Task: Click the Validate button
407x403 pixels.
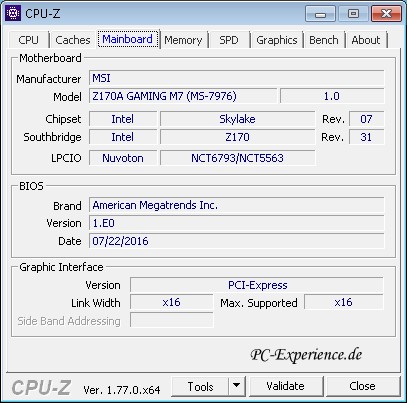Action: pos(286,386)
